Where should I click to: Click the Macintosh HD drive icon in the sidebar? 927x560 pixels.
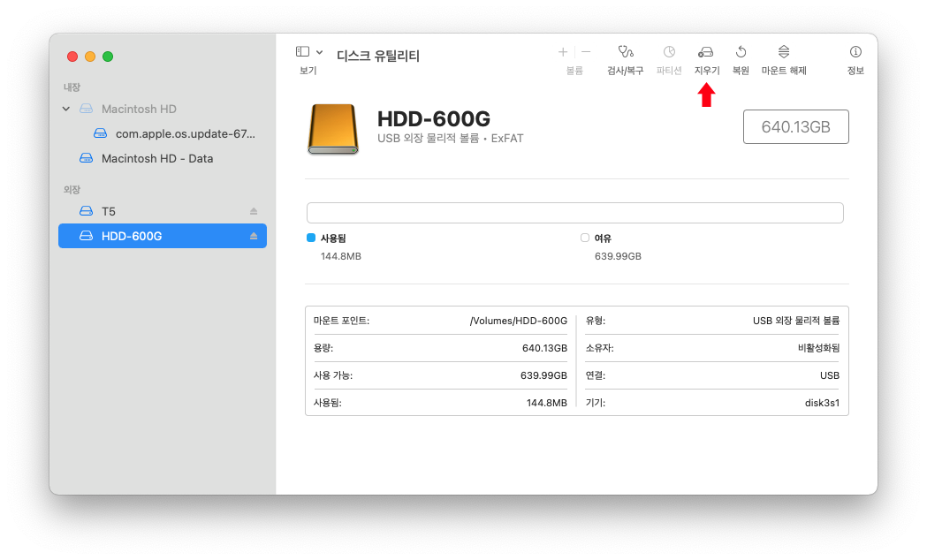coord(87,109)
